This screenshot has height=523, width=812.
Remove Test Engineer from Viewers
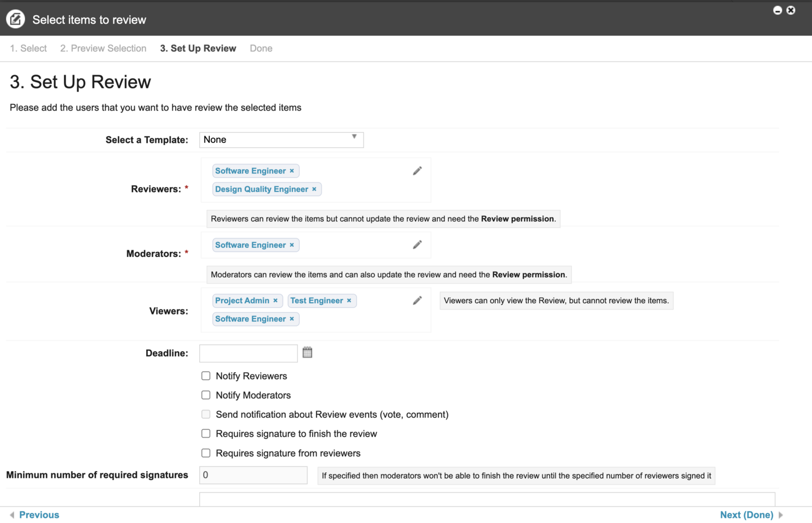[x=349, y=300]
